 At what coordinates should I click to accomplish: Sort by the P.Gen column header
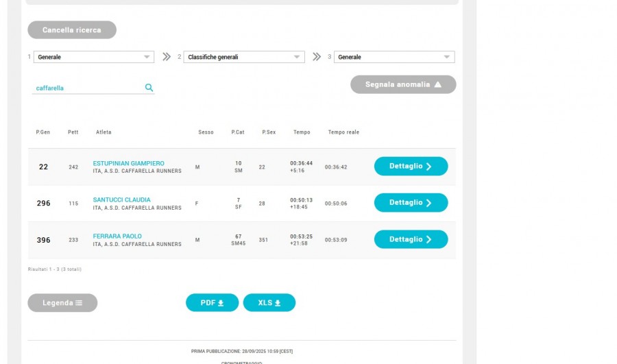[x=43, y=132]
